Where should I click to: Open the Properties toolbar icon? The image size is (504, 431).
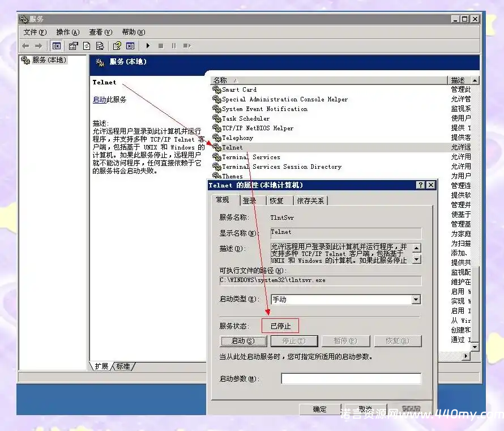pyautogui.click(x=73, y=46)
